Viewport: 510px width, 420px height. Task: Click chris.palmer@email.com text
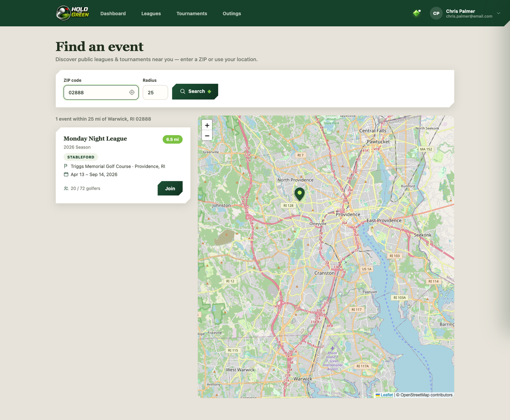point(469,16)
